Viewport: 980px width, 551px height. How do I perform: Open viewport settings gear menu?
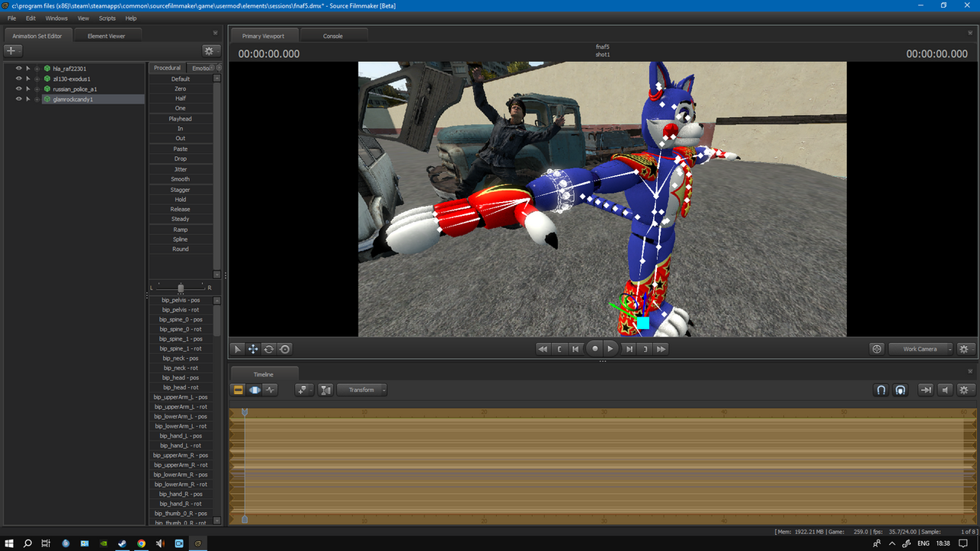tap(964, 349)
